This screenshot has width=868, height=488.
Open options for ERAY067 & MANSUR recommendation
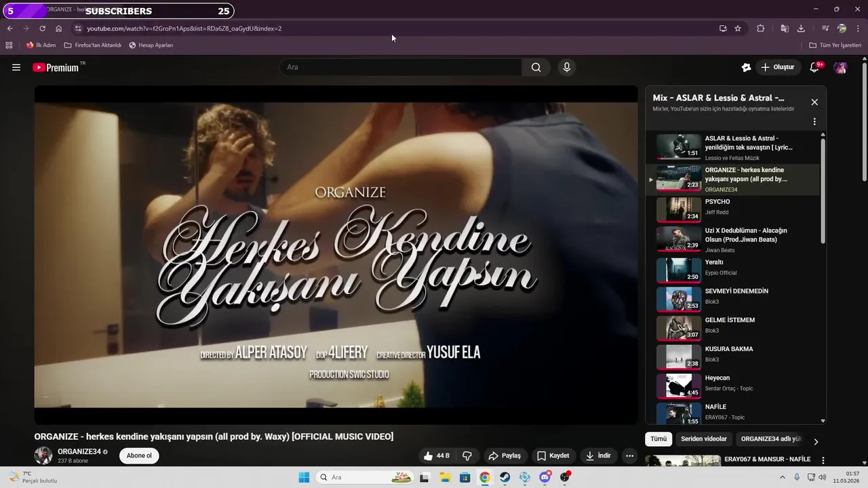click(x=823, y=460)
